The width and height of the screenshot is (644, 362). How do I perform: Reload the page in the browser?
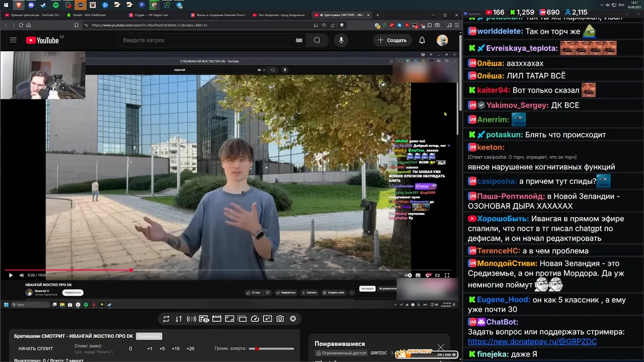pos(21,25)
